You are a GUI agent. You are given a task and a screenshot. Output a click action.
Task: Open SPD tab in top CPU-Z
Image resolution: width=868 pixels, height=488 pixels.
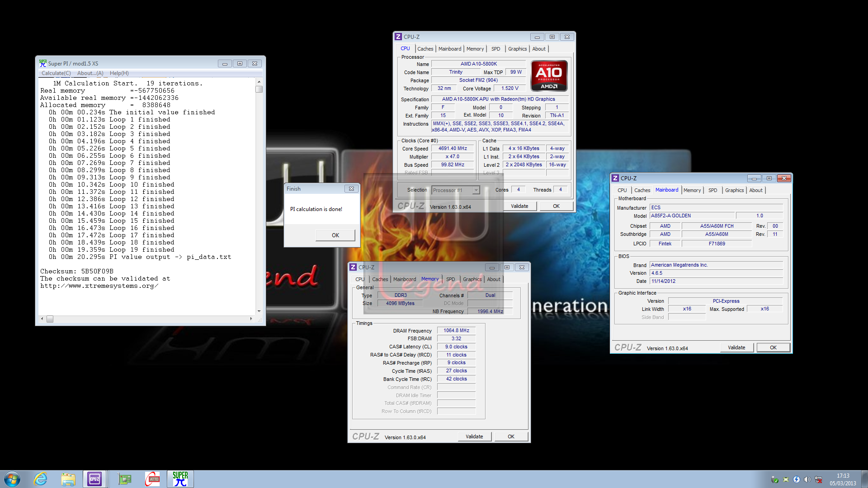tap(496, 49)
